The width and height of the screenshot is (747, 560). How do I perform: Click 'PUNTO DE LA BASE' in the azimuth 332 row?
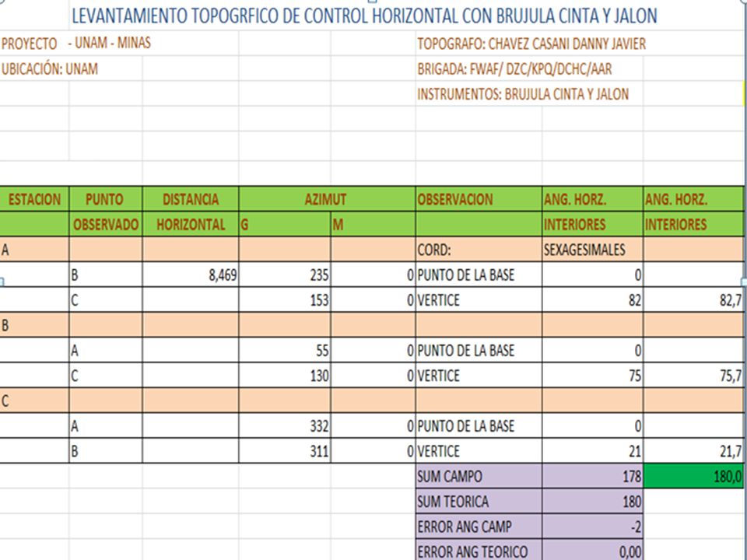pos(479,425)
